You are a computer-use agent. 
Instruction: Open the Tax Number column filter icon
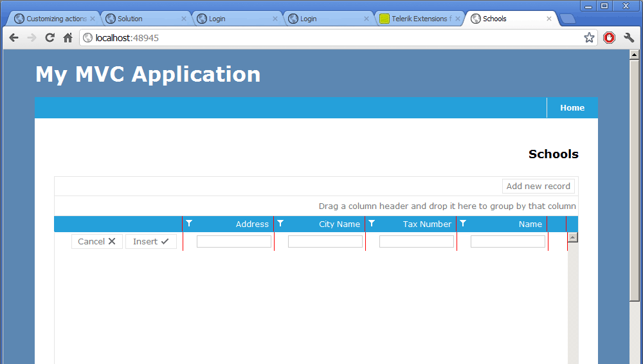click(372, 223)
